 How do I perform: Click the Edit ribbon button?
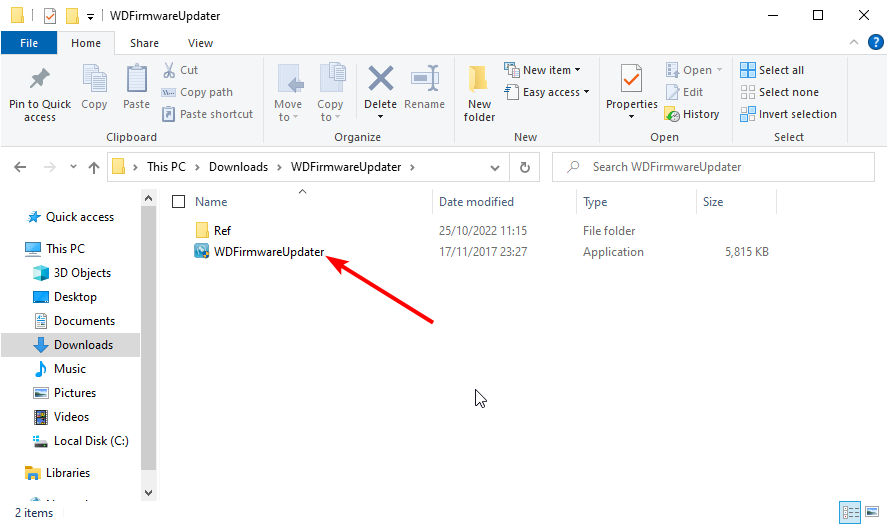[x=684, y=92]
